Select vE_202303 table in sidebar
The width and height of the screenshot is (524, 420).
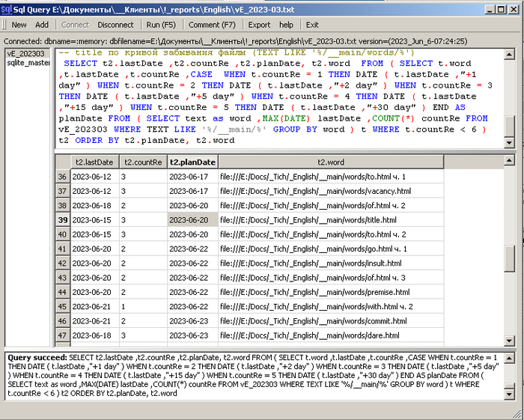(25, 54)
